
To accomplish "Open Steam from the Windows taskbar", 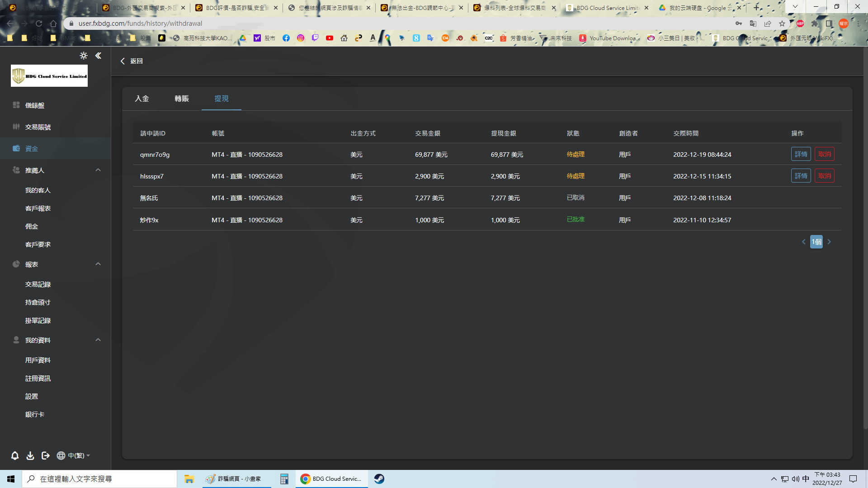I will pos(379,479).
